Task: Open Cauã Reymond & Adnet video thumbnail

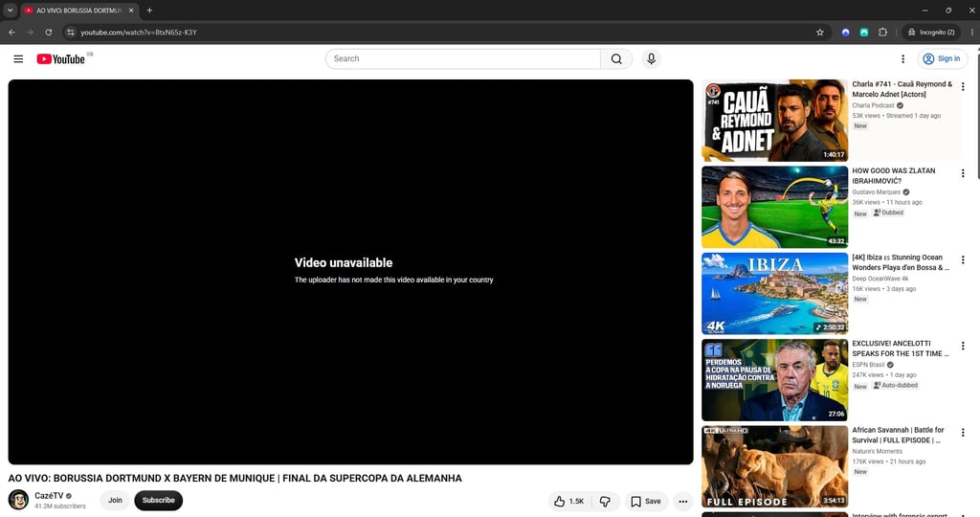Action: [x=774, y=120]
